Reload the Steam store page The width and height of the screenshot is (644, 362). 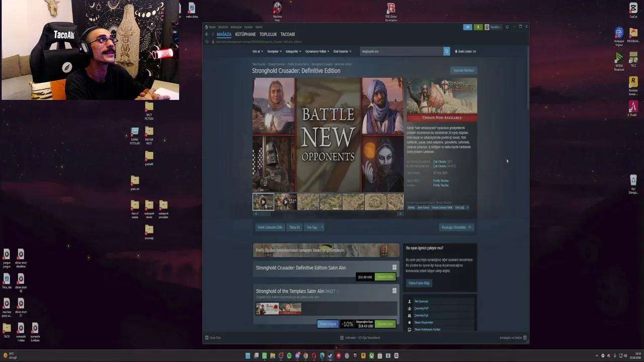coord(207,42)
